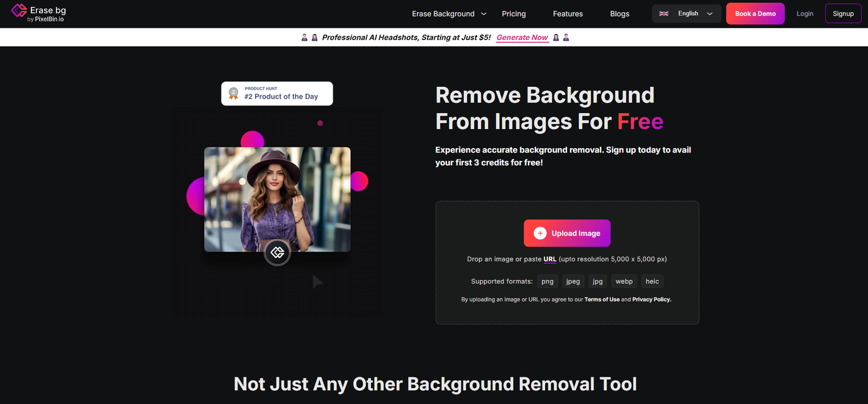Click the UK flag language icon

pos(663,14)
